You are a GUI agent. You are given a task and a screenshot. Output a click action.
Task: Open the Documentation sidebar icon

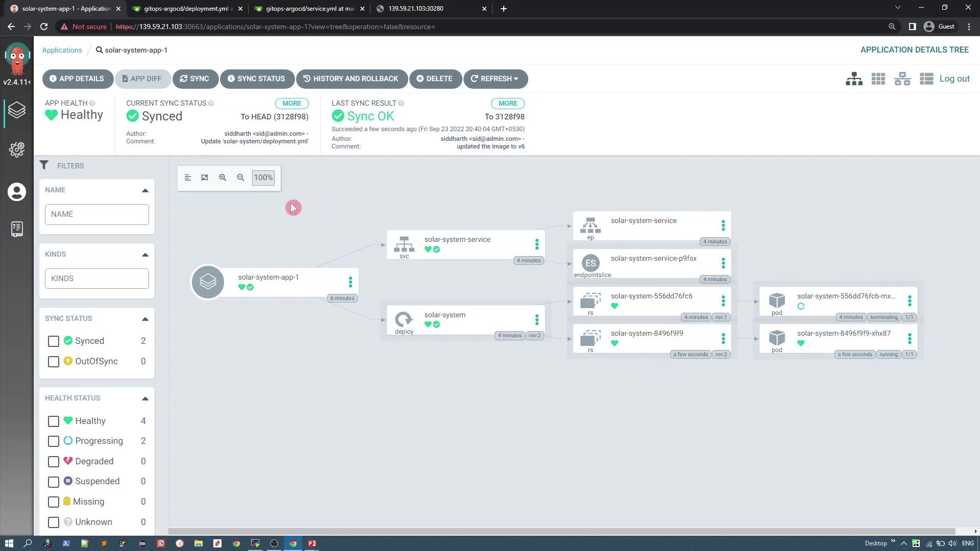[17, 229]
